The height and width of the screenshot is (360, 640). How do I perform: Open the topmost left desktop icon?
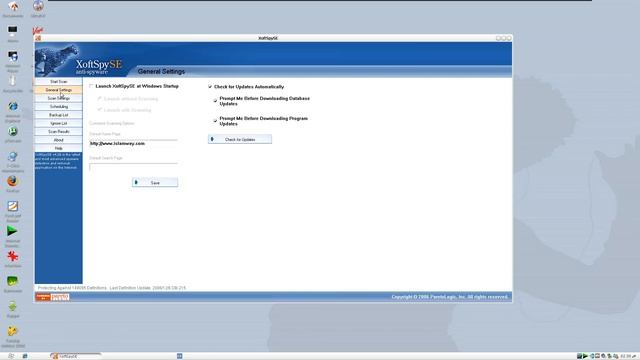pyautogui.click(x=13, y=7)
